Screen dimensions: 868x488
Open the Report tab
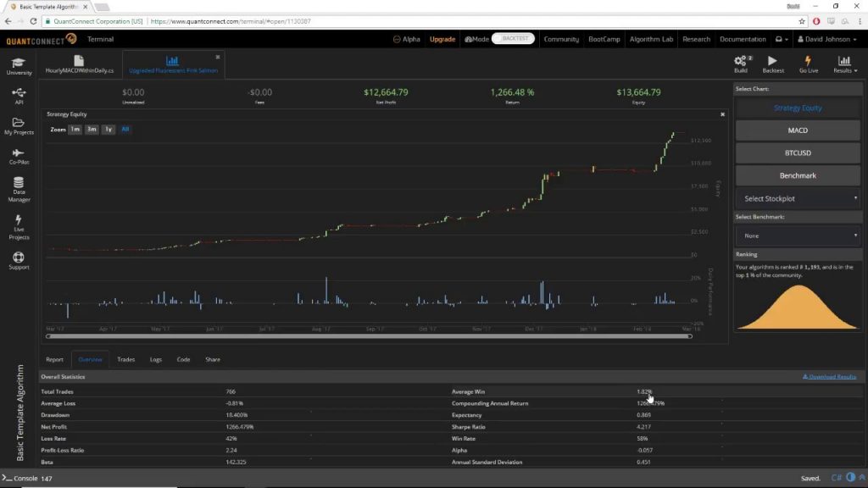(54, 359)
